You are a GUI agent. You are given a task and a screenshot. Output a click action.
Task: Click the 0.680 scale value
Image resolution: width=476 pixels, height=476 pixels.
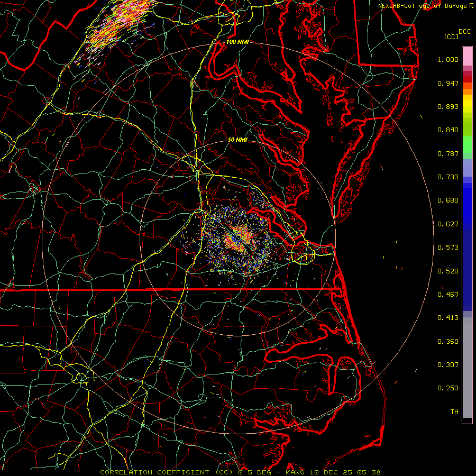448,200
